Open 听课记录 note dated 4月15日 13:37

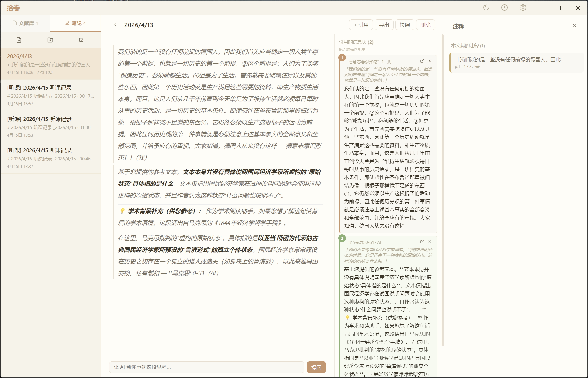pyautogui.click(x=50, y=158)
